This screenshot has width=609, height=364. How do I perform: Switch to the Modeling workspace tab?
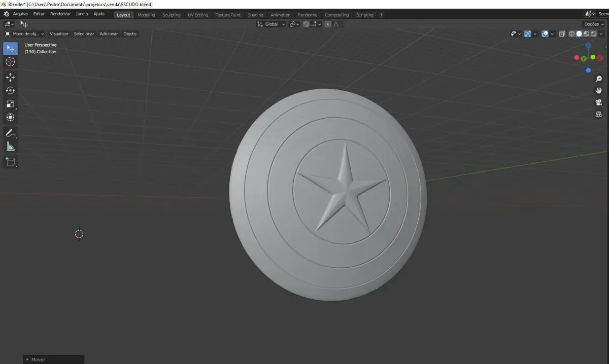147,15
